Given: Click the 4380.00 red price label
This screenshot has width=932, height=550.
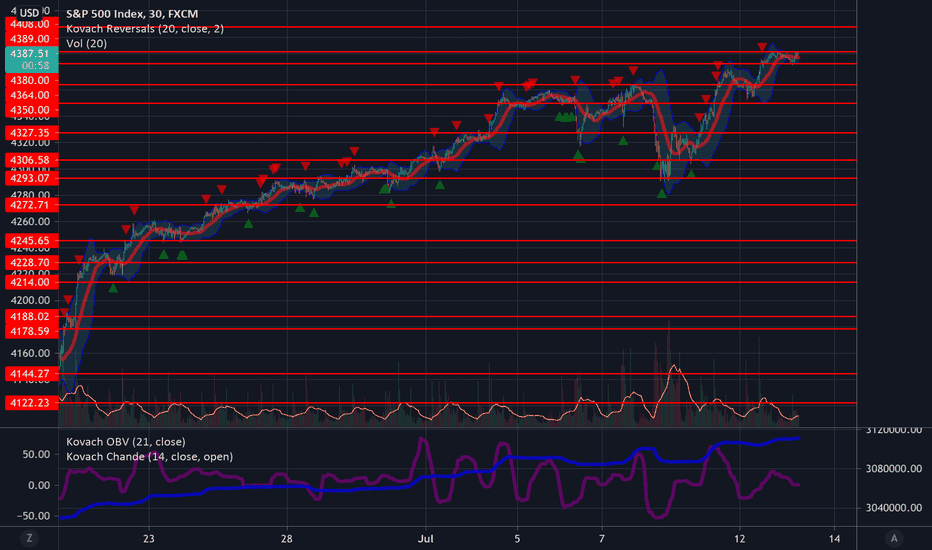Looking at the screenshot, I should (32, 80).
